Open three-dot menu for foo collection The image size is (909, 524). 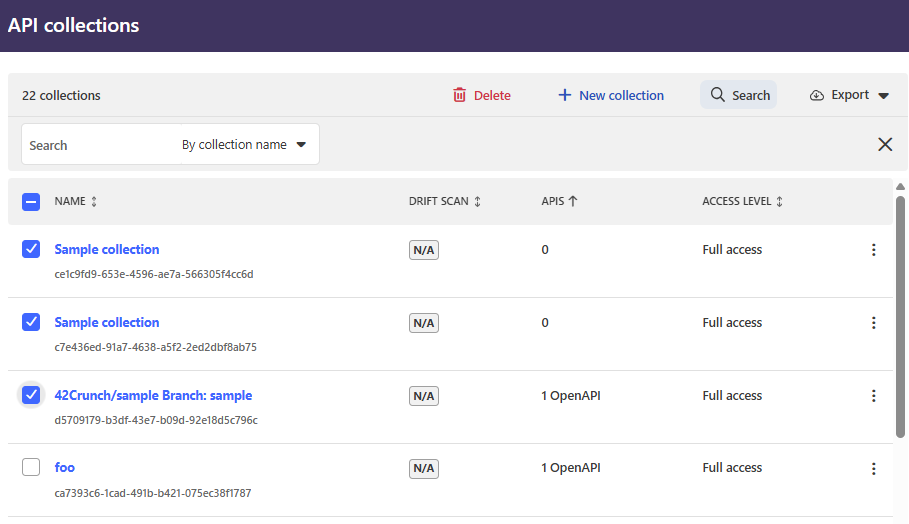(x=873, y=468)
